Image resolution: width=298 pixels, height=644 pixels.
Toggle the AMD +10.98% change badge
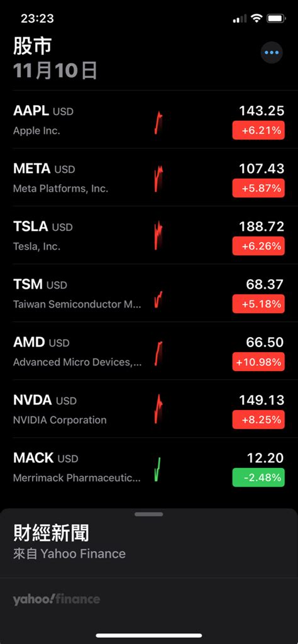click(x=258, y=362)
